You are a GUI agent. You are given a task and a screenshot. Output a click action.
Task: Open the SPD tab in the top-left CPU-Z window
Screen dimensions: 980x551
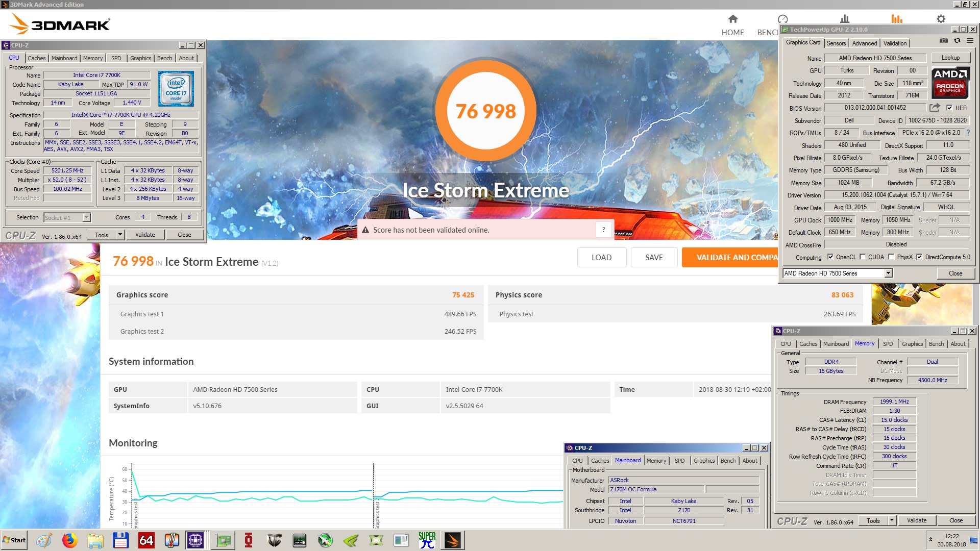(x=116, y=58)
